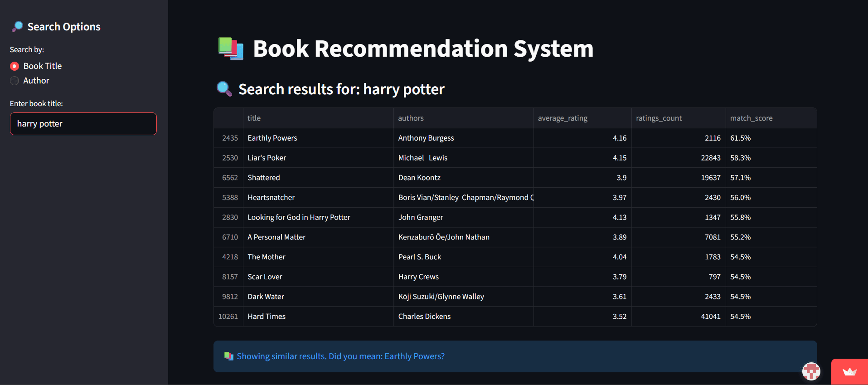Click the 4.16 average rating cell

coord(582,138)
